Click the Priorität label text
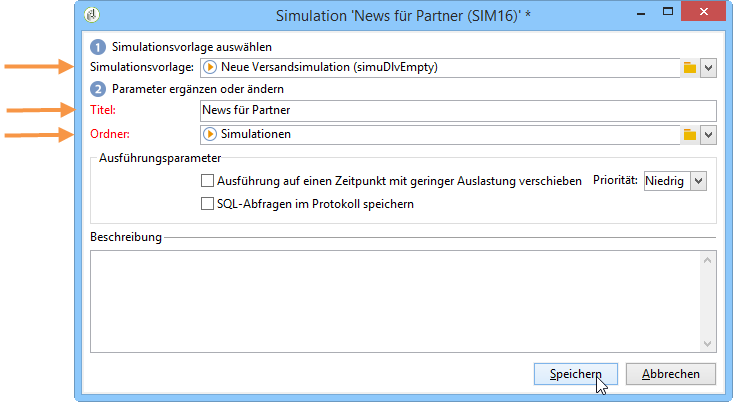 (615, 180)
